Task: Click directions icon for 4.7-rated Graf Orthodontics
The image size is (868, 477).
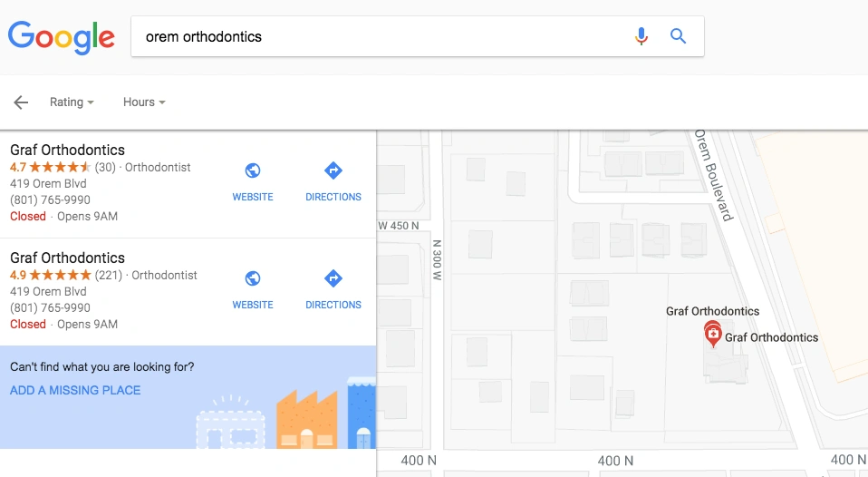Action: [333, 170]
